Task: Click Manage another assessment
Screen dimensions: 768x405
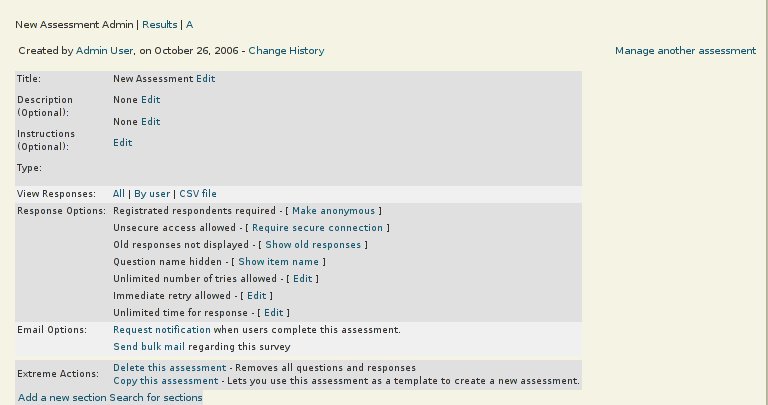Action: 685,50
